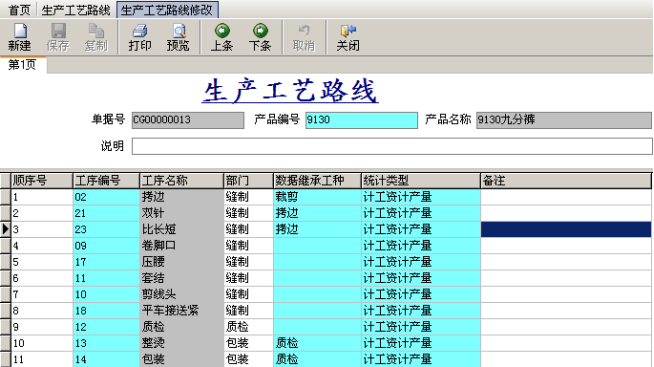Image resolution: width=654 pixels, height=367 pixels.
Task: Select the 第1页 page tab
Action: 23,65
